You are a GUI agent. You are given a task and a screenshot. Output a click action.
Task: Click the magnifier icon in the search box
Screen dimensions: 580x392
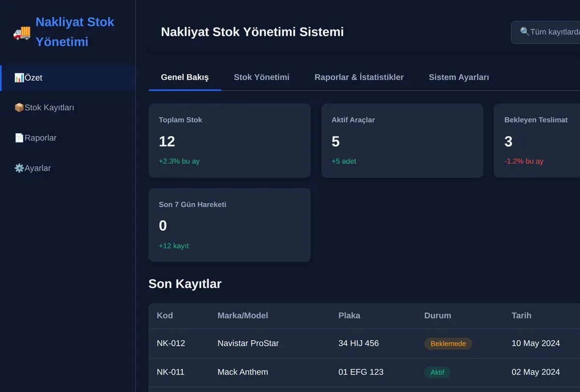[525, 32]
